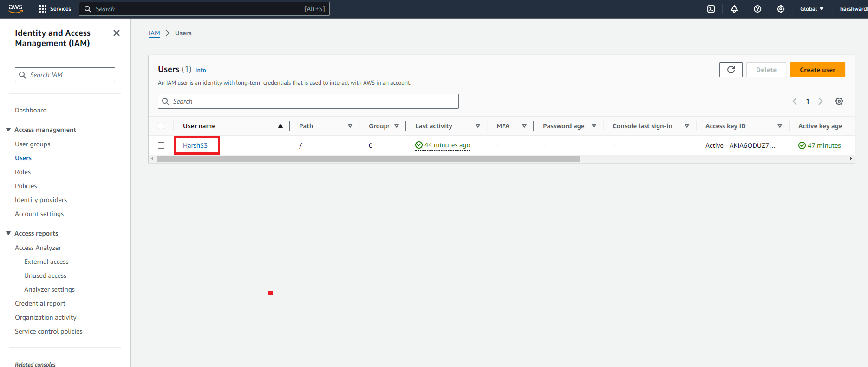
Task: Click the IAM breadcrumb link
Action: tap(154, 33)
